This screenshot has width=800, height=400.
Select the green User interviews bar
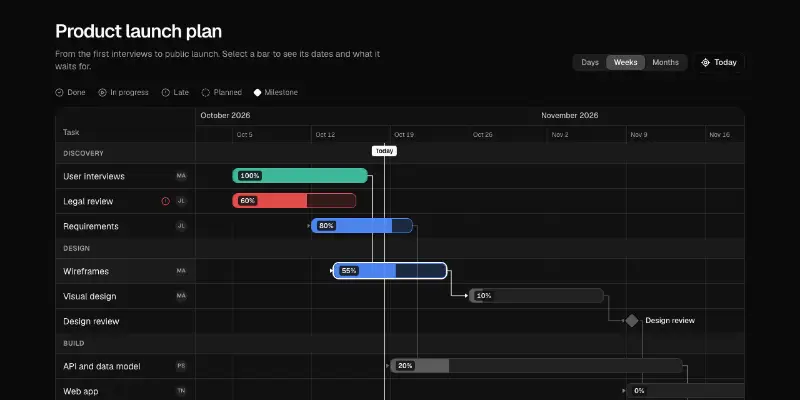(x=300, y=176)
